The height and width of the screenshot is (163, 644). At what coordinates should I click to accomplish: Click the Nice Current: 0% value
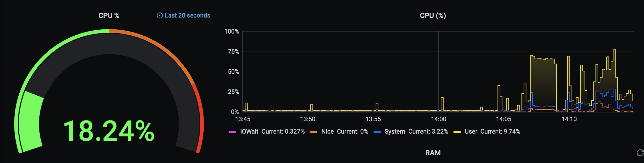pos(352,132)
